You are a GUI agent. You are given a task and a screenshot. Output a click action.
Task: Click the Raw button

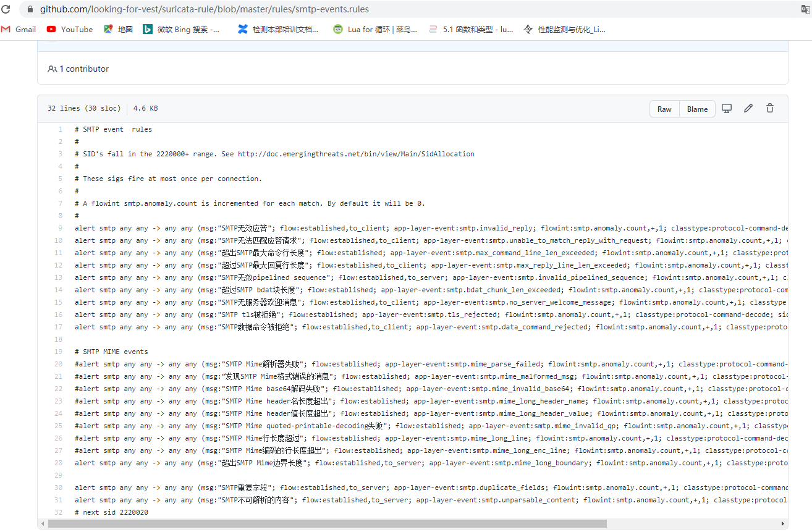[x=664, y=108]
